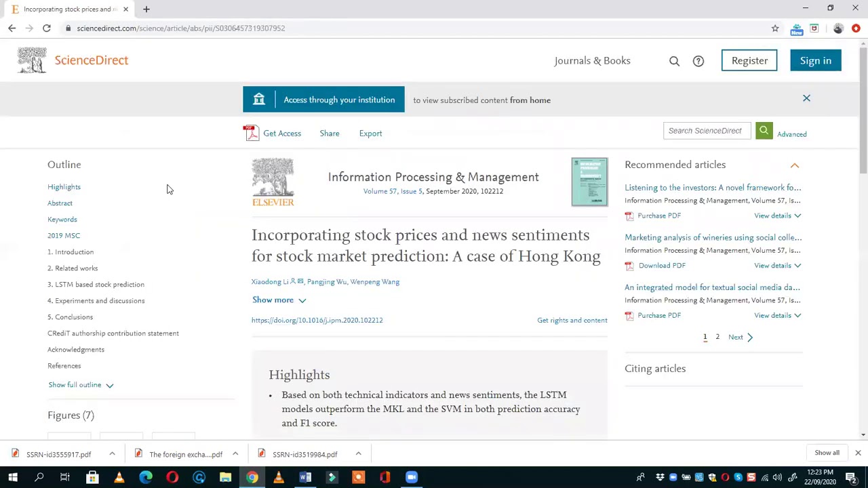Jump to Keywords in outline
The image size is (868, 488).
(62, 220)
